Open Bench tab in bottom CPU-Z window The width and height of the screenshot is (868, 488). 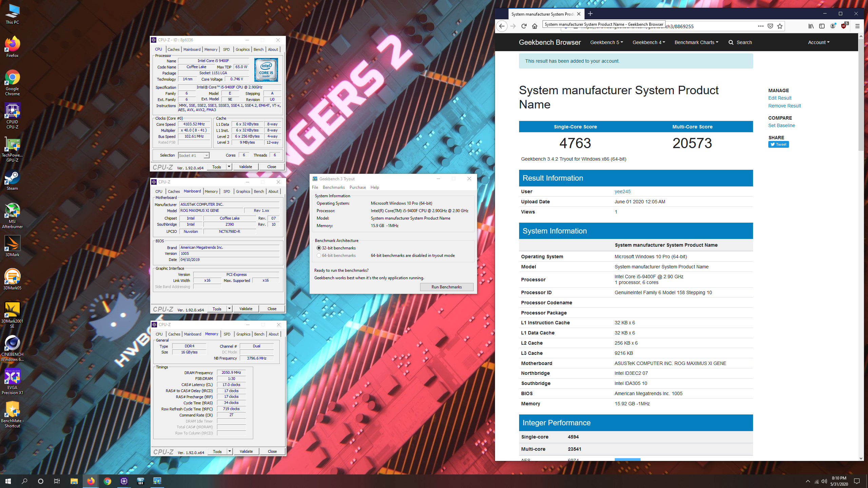coord(259,334)
